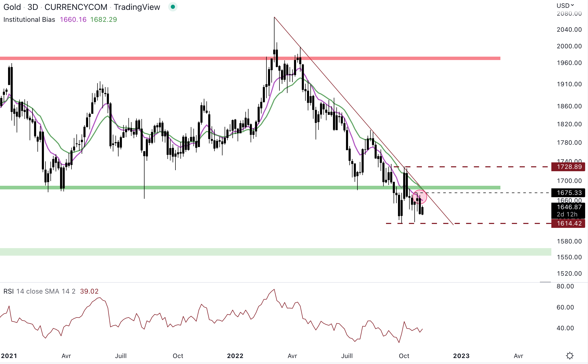Click the 2023 label on time axis
588x364 pixels.
coord(461,356)
